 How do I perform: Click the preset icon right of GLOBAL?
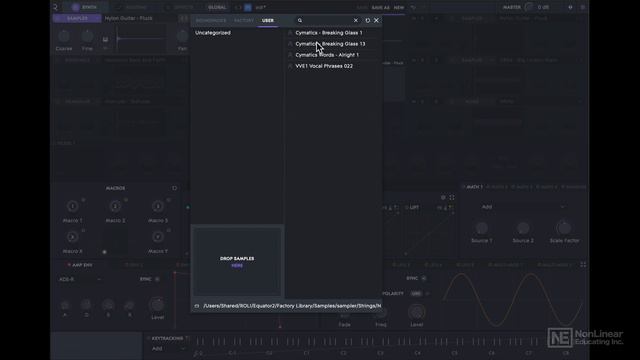click(x=248, y=7)
